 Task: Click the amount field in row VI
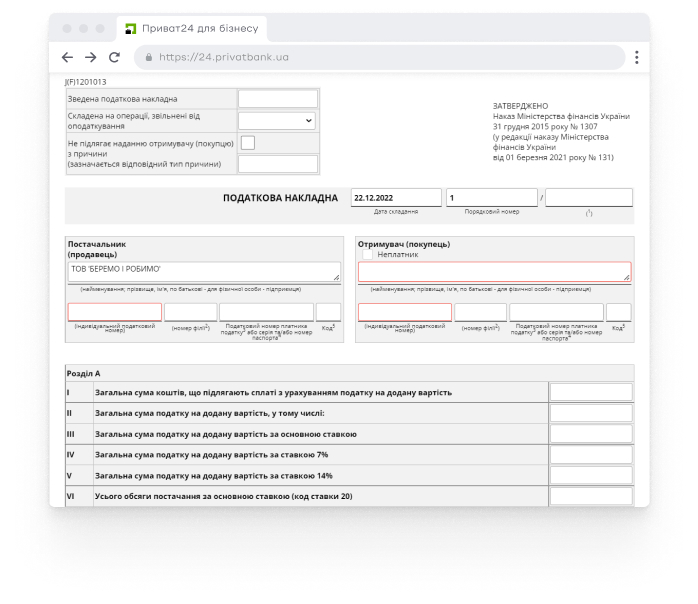tap(591, 496)
